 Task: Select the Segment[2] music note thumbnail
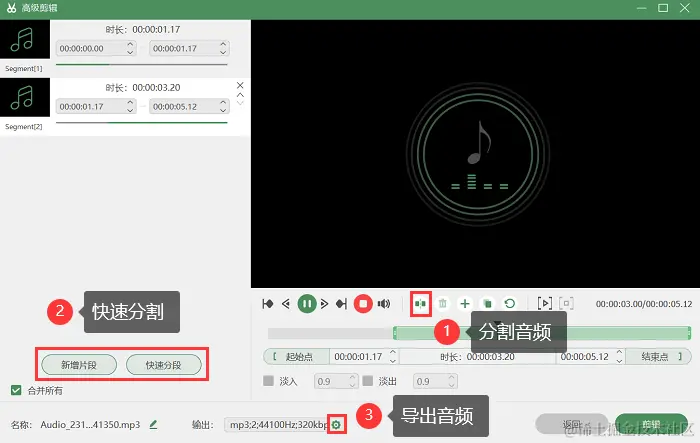25,97
